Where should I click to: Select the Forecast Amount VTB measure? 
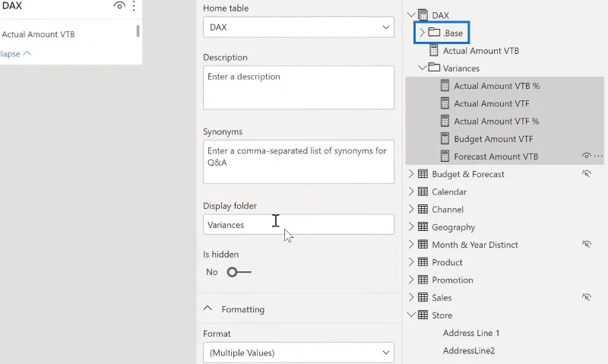(496, 157)
